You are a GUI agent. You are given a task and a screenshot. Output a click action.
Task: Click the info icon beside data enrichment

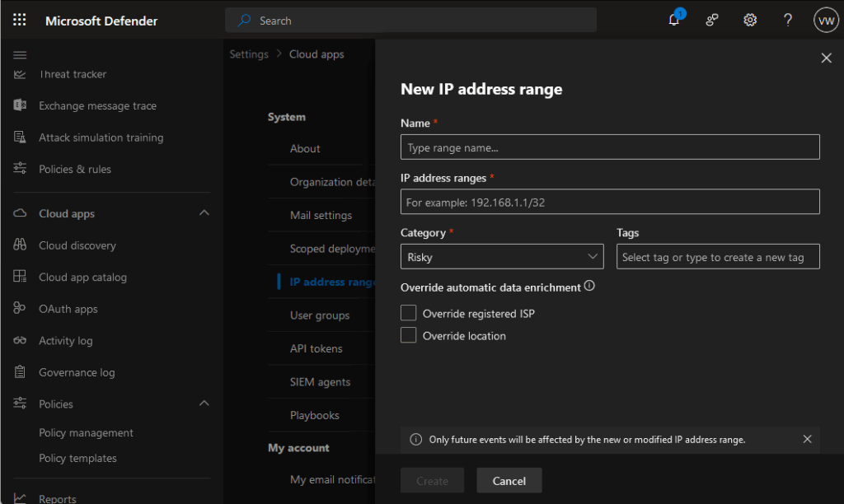click(x=589, y=287)
